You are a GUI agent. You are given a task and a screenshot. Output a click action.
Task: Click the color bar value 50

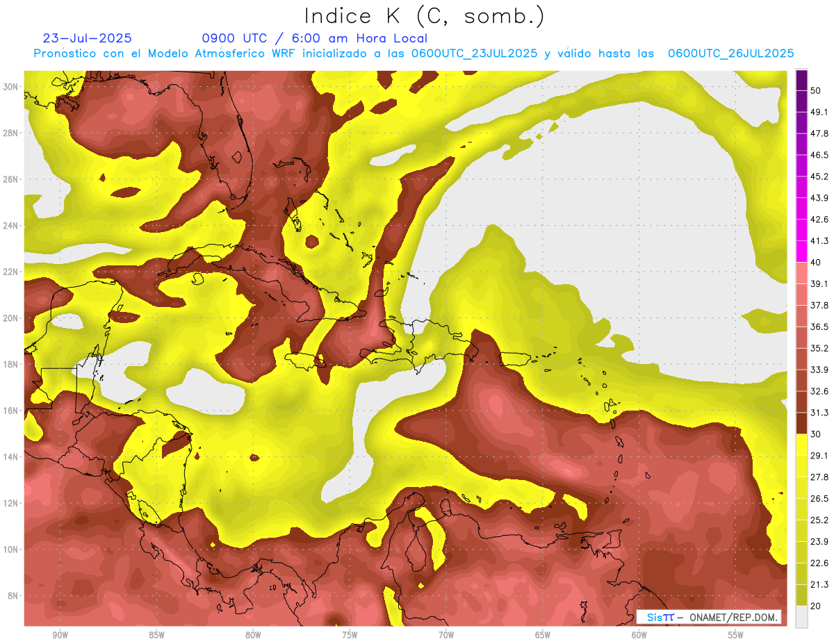817,90
